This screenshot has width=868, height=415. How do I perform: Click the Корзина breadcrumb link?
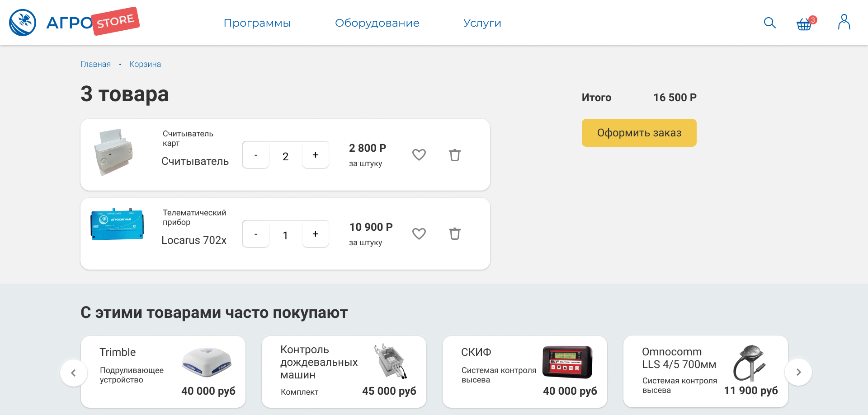(x=145, y=64)
